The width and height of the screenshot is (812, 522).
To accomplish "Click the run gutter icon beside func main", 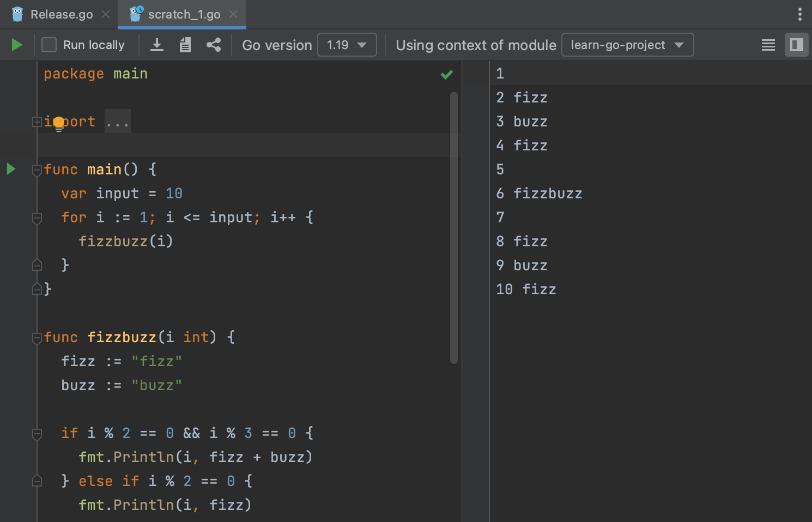I will pyautogui.click(x=11, y=169).
